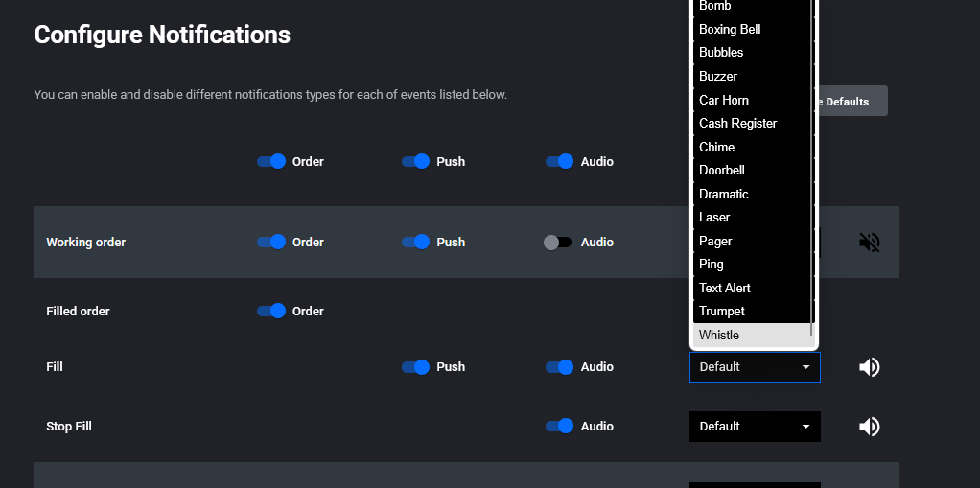980x488 pixels.
Task: Click the Fill row label
Action: [55, 367]
